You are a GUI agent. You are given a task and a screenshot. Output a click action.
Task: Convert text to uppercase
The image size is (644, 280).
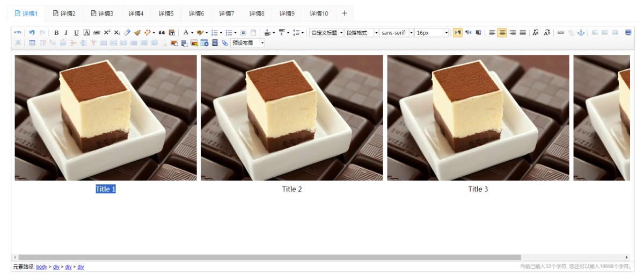[536, 33]
